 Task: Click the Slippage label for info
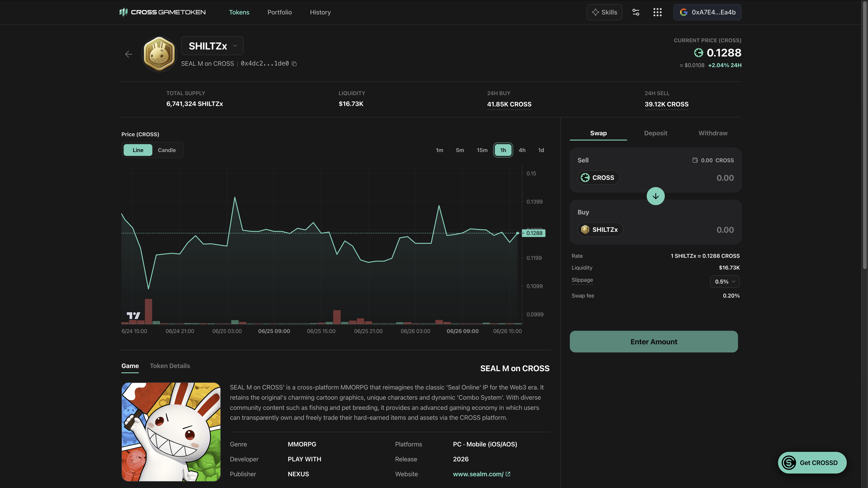[582, 280]
